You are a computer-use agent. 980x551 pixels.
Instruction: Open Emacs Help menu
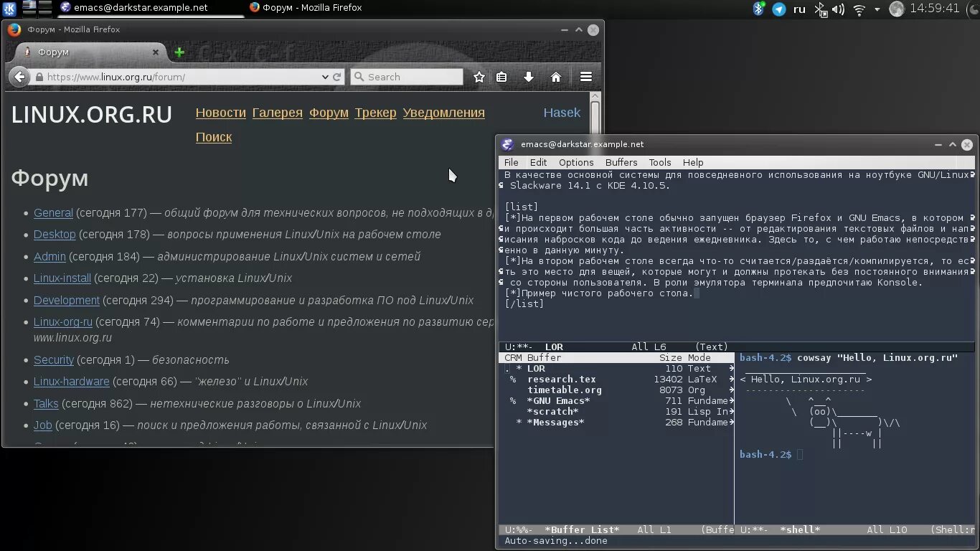[693, 162]
